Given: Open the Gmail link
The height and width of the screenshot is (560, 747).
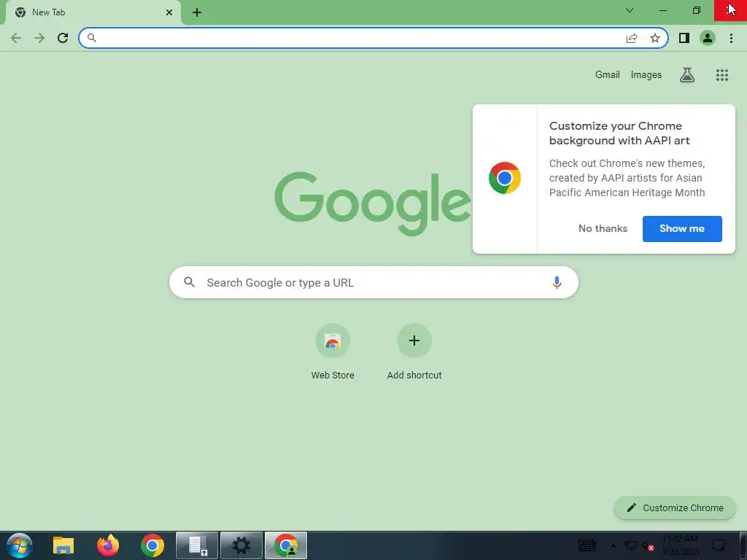Looking at the screenshot, I should (608, 75).
